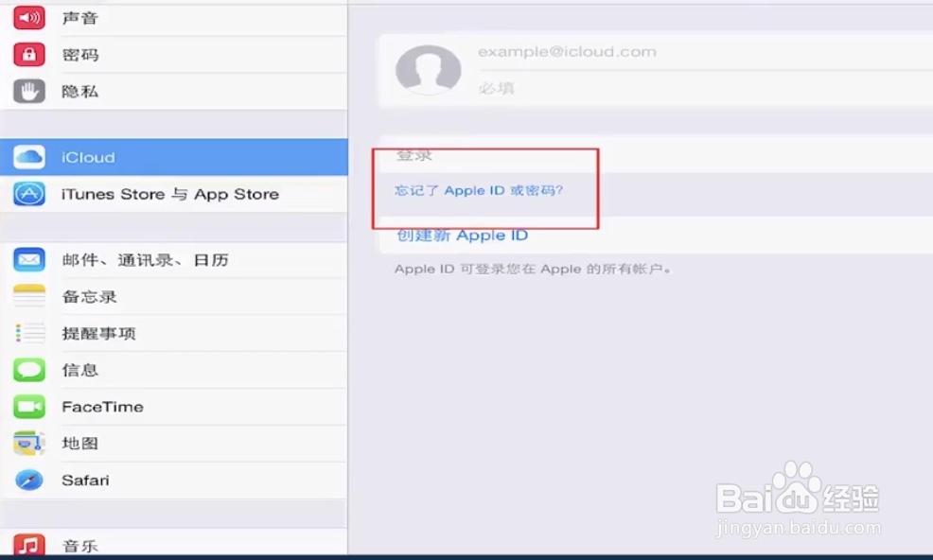Tap the Notes icon
The image size is (933, 560).
click(x=28, y=296)
